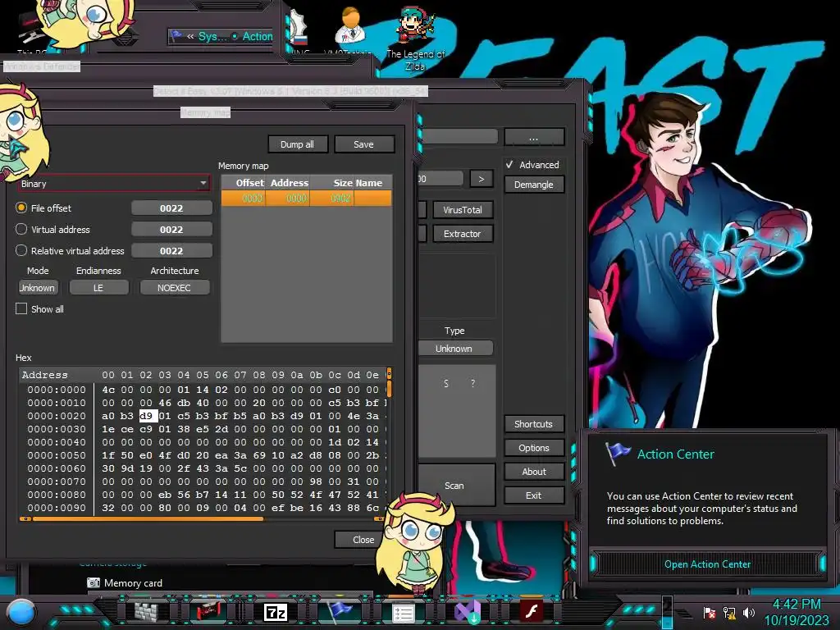The image size is (840, 630).
Task: Click the S label in the scan panel
Action: coord(446,384)
